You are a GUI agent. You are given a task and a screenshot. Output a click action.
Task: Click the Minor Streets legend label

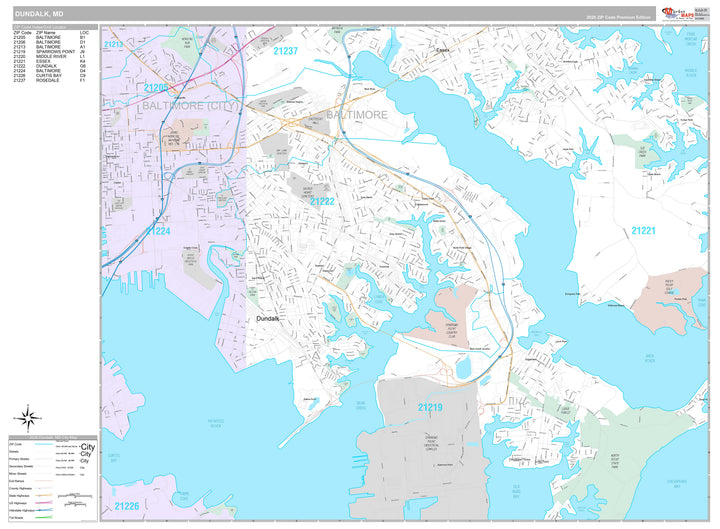pyautogui.click(x=17, y=473)
